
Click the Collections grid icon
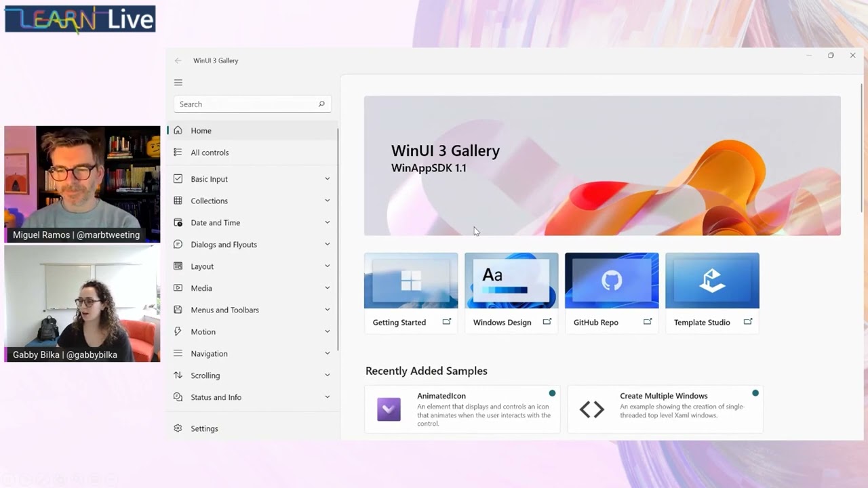pos(178,200)
